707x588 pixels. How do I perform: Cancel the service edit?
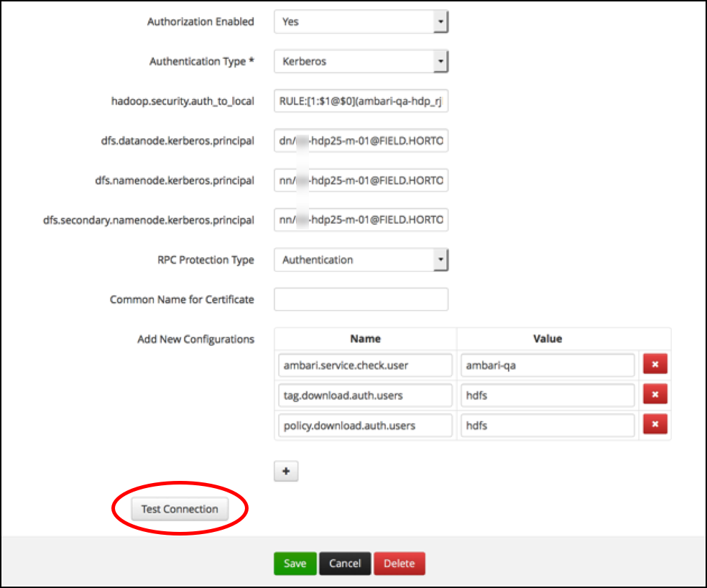tap(345, 564)
